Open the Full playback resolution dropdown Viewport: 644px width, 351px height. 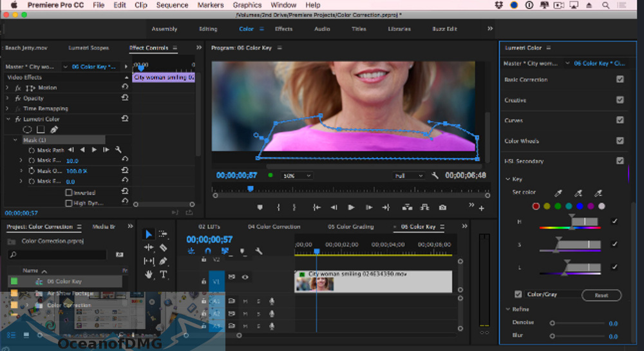408,176
